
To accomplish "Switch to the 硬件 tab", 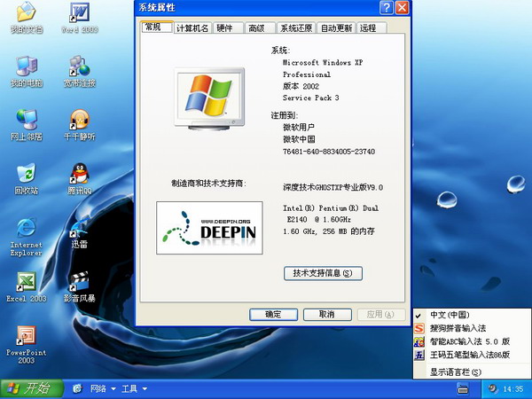I will (225, 28).
